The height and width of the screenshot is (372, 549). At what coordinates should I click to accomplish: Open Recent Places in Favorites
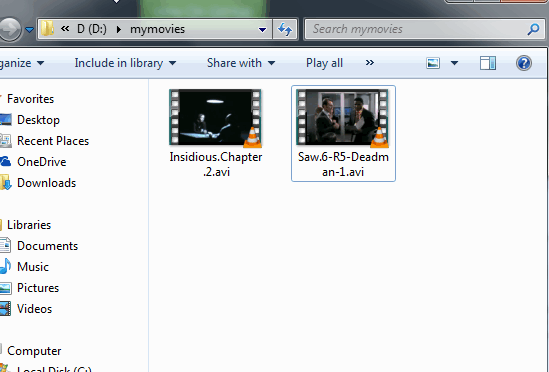point(53,141)
